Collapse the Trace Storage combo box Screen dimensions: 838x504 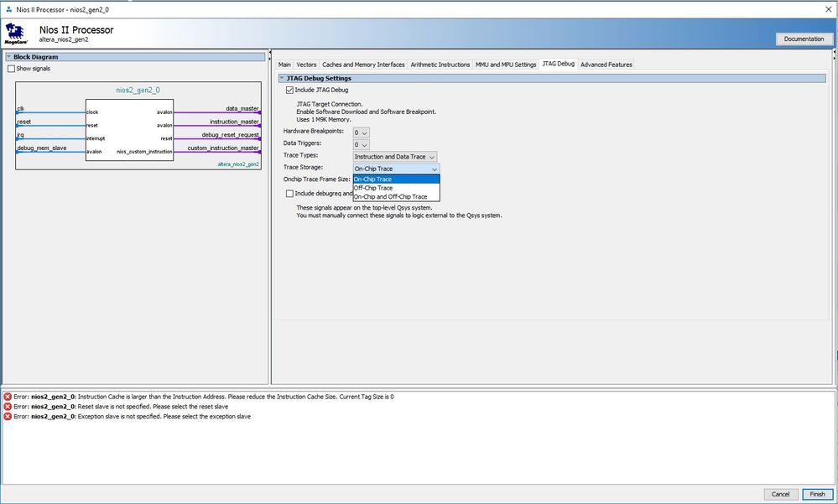click(396, 169)
